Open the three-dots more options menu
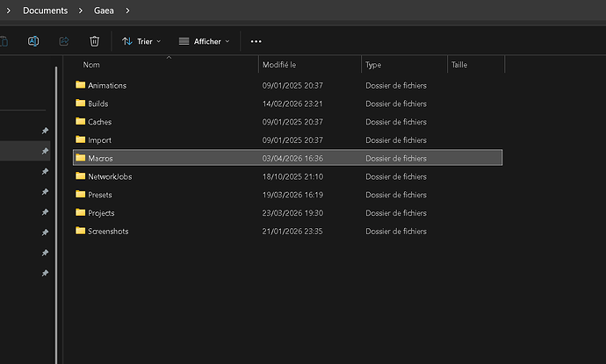The image size is (606, 364). 256,41
